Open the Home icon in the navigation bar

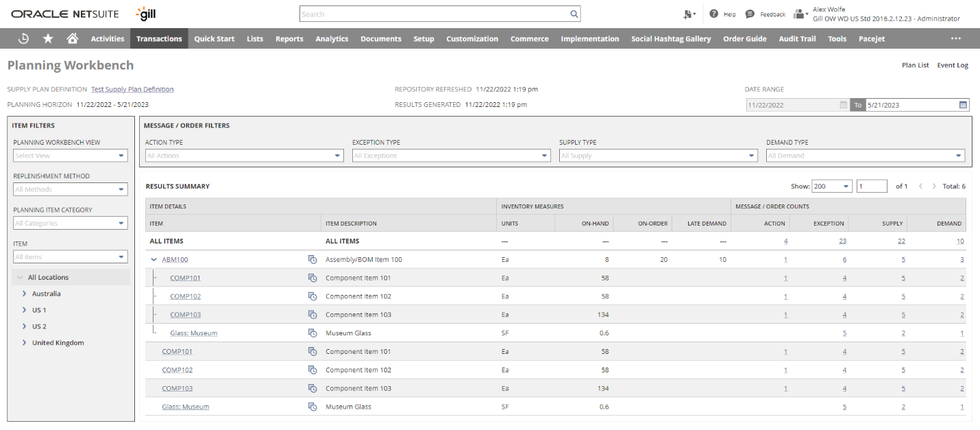(x=72, y=38)
